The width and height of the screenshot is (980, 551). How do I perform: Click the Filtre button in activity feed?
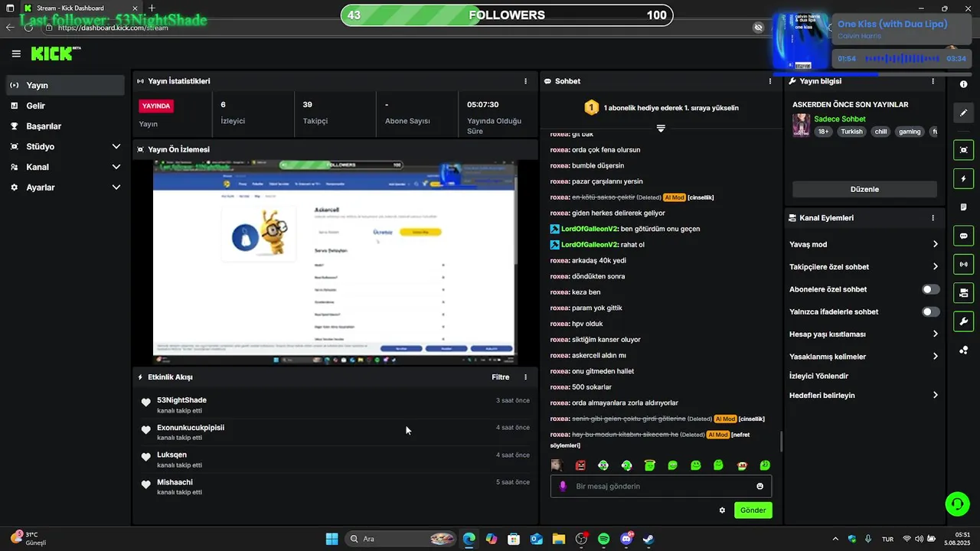[x=500, y=377]
